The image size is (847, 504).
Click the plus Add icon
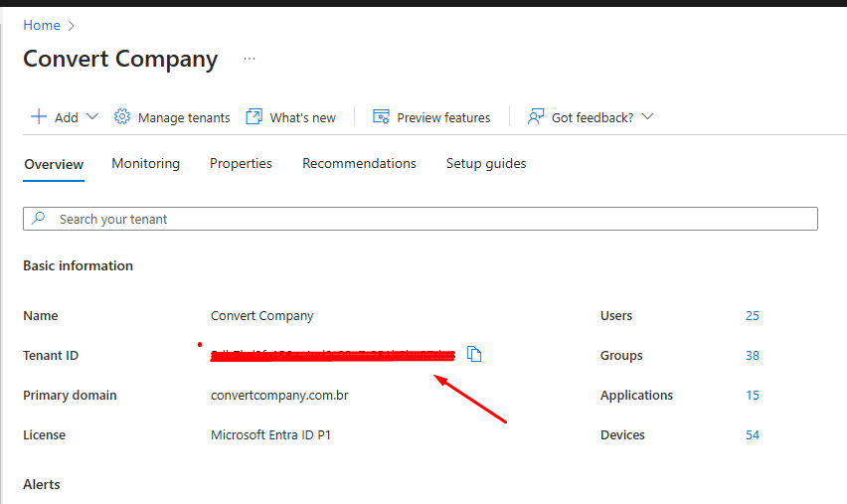(39, 116)
